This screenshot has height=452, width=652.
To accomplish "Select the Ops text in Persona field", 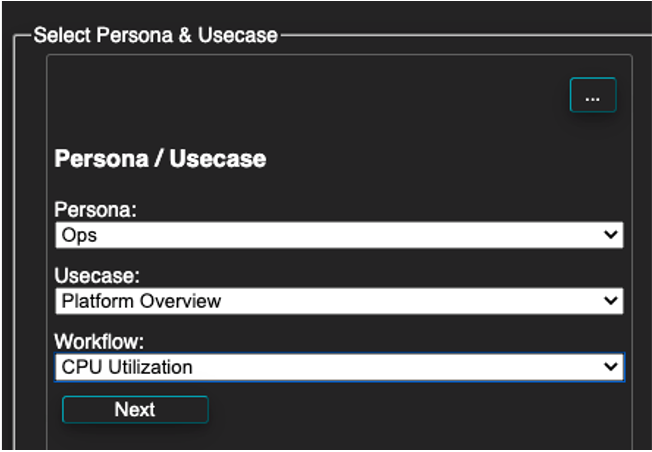I will pyautogui.click(x=79, y=235).
